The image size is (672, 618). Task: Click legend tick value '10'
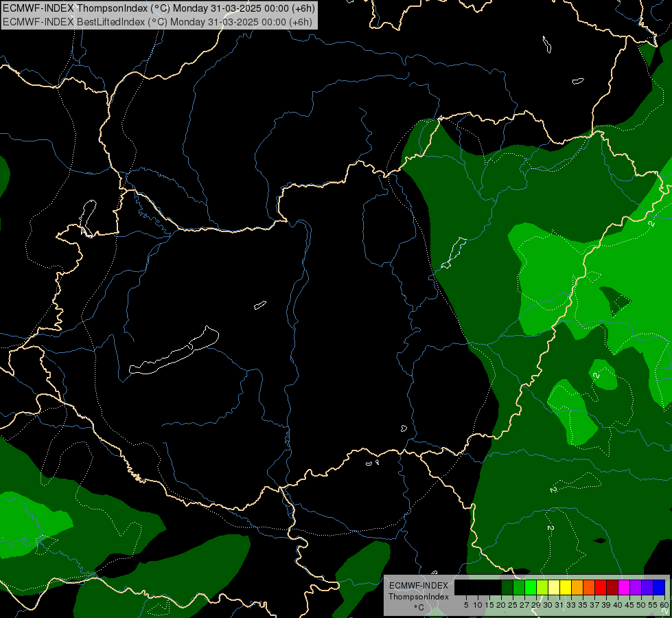(x=478, y=605)
